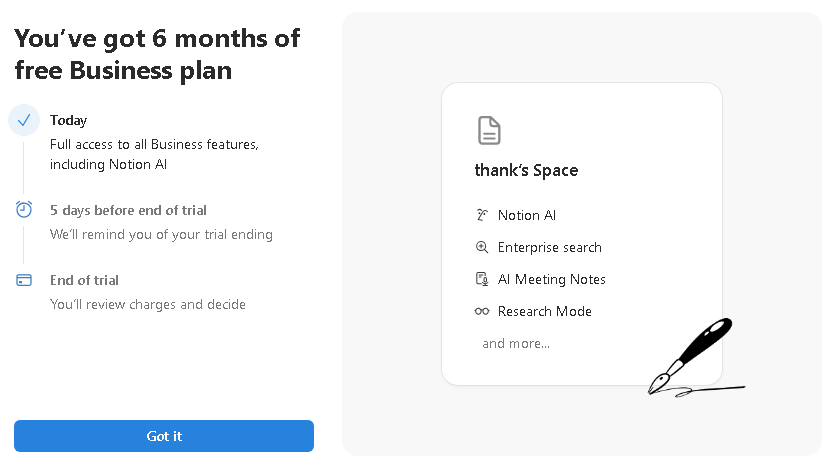Click the Got it button
Screen dimensions: 829x471
pos(164,436)
